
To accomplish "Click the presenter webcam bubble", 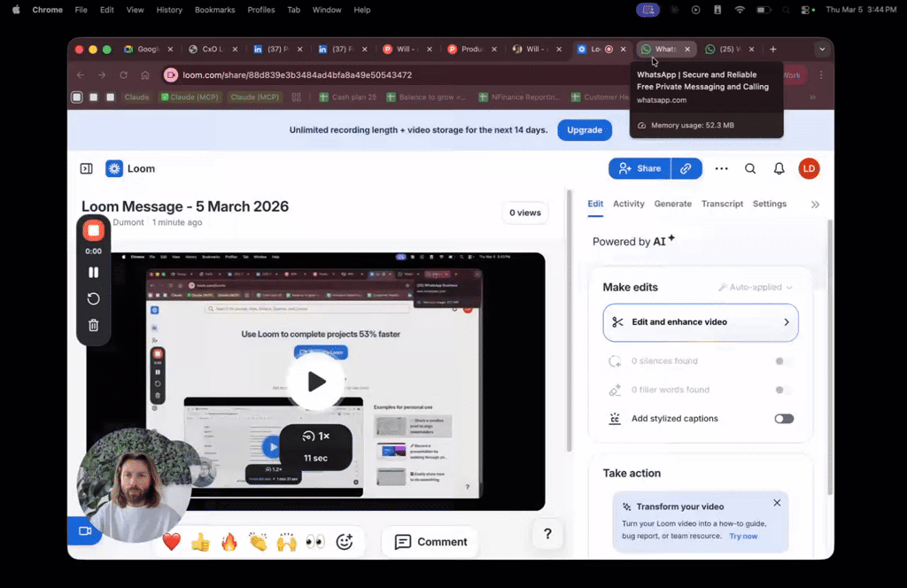I will 135,485.
